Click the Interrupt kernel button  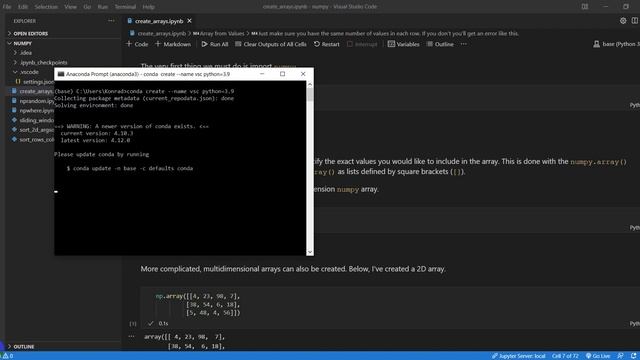tap(362, 44)
